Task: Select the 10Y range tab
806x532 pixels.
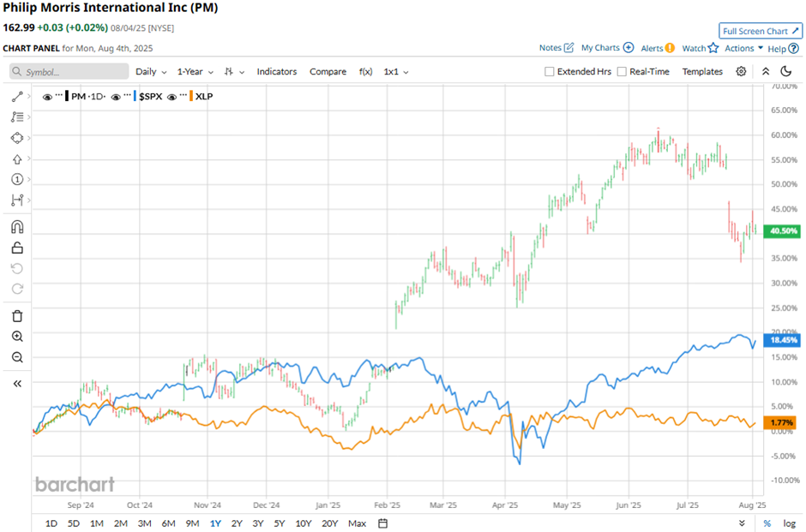Action: coord(304,523)
